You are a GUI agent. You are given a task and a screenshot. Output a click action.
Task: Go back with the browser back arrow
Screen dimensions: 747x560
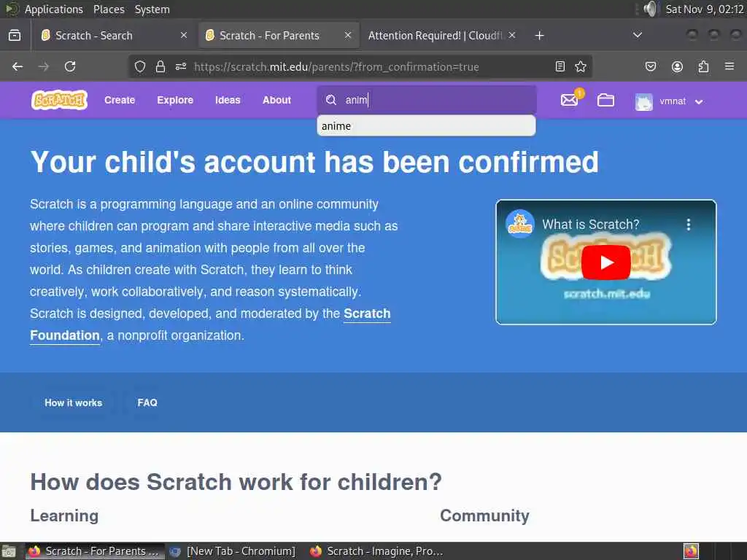coord(18,66)
